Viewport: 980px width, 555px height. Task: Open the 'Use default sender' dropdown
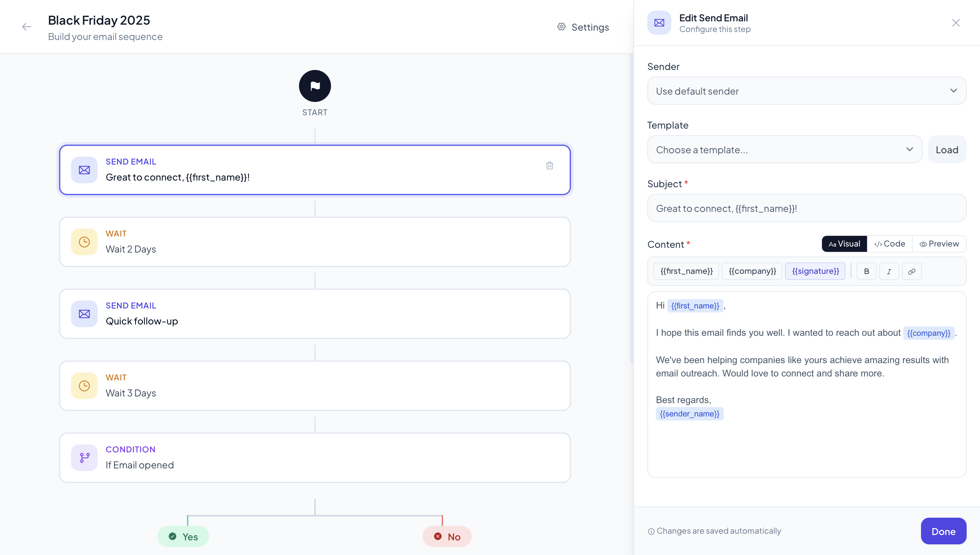click(806, 91)
